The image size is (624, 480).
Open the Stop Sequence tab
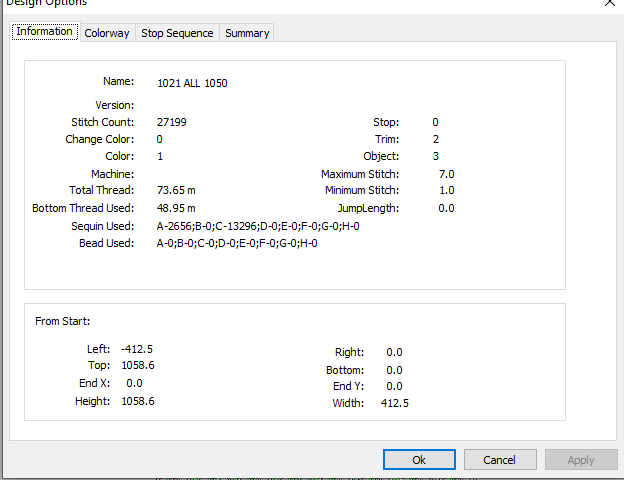177,33
